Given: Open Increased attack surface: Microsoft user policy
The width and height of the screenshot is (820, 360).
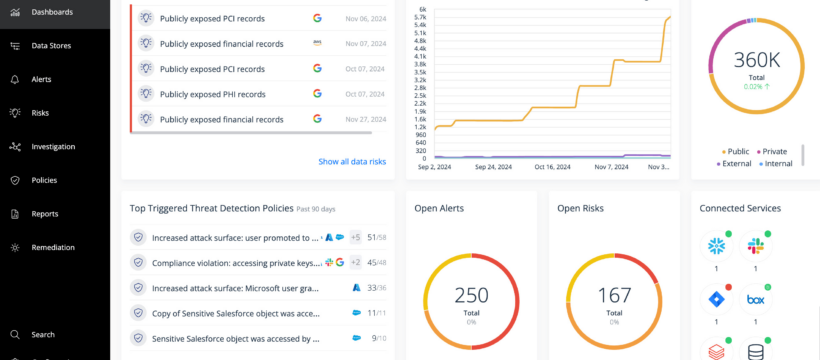Looking at the screenshot, I should point(258,288).
